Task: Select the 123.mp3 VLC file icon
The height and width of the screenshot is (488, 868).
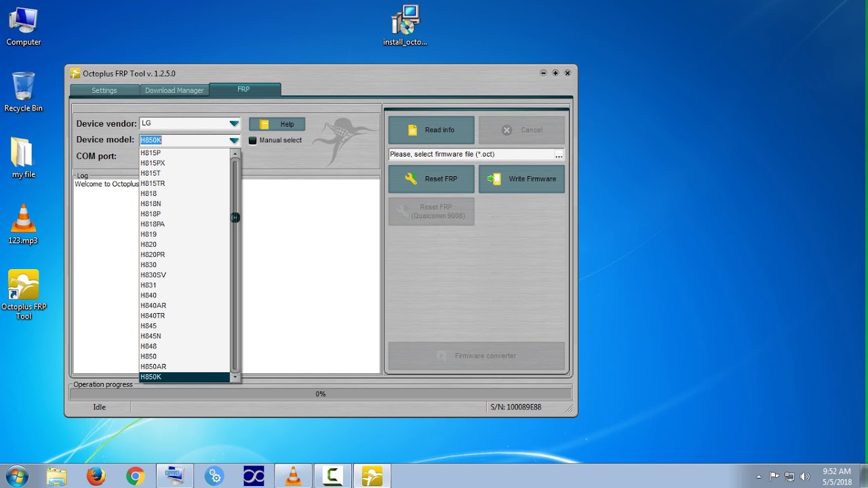Action: point(23,224)
